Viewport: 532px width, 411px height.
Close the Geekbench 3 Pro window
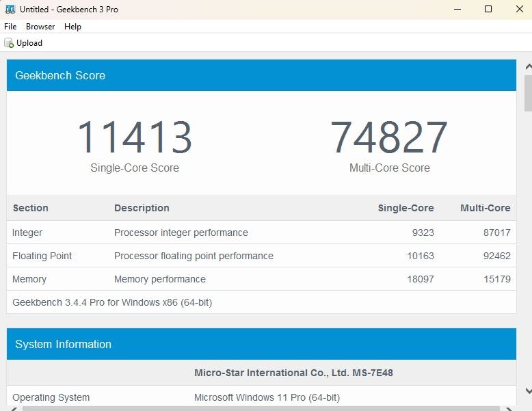(519, 9)
